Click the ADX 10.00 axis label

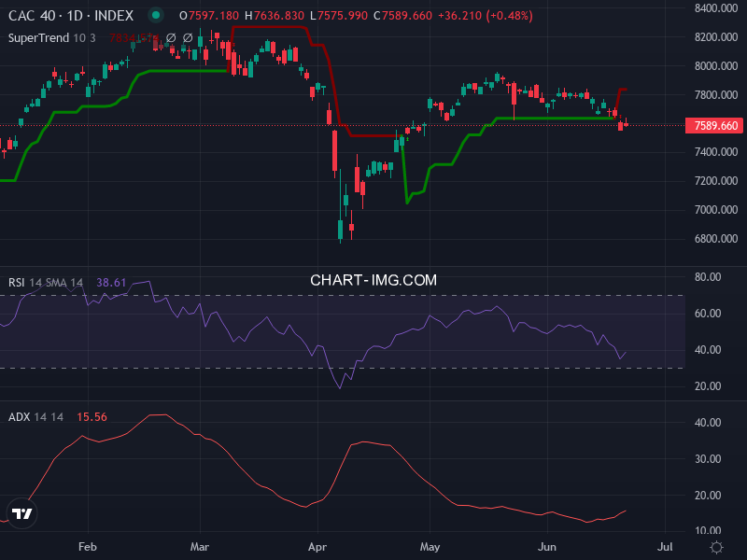[x=708, y=530]
